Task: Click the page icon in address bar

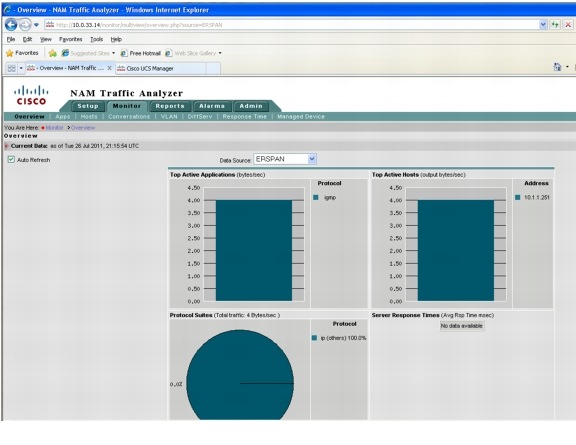Action: coord(50,25)
